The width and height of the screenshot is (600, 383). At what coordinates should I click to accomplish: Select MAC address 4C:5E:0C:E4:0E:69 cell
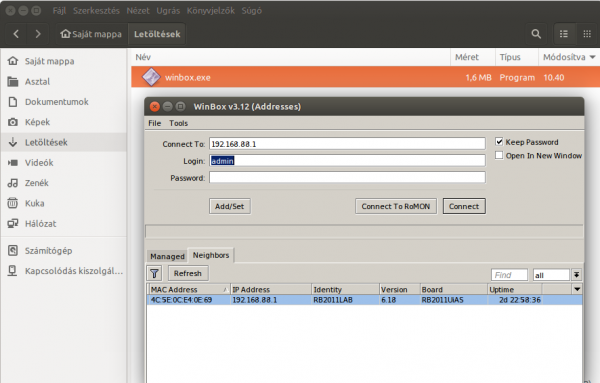point(181,300)
